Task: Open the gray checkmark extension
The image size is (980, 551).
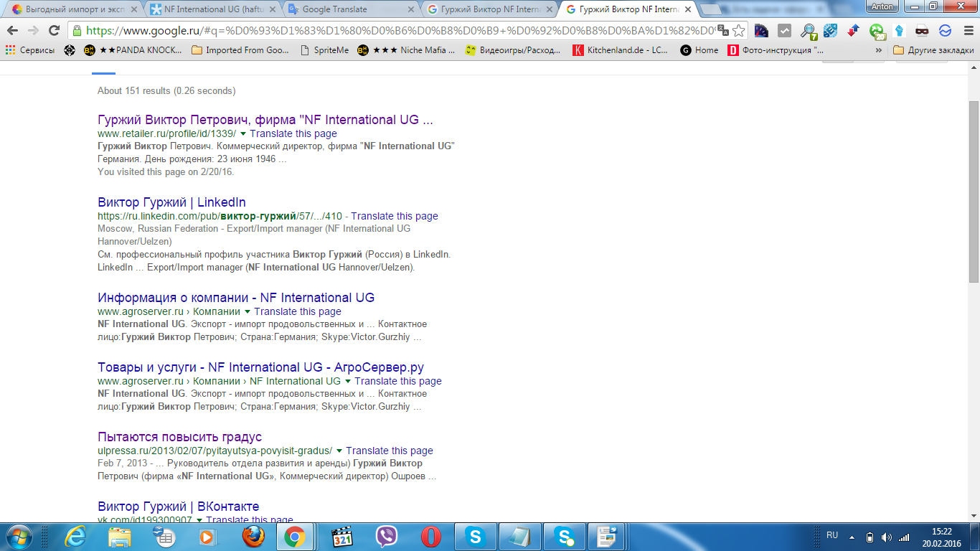Action: pos(784,31)
